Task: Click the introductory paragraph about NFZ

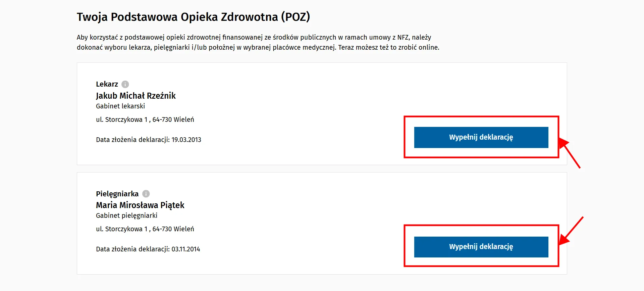Action: coord(258,42)
